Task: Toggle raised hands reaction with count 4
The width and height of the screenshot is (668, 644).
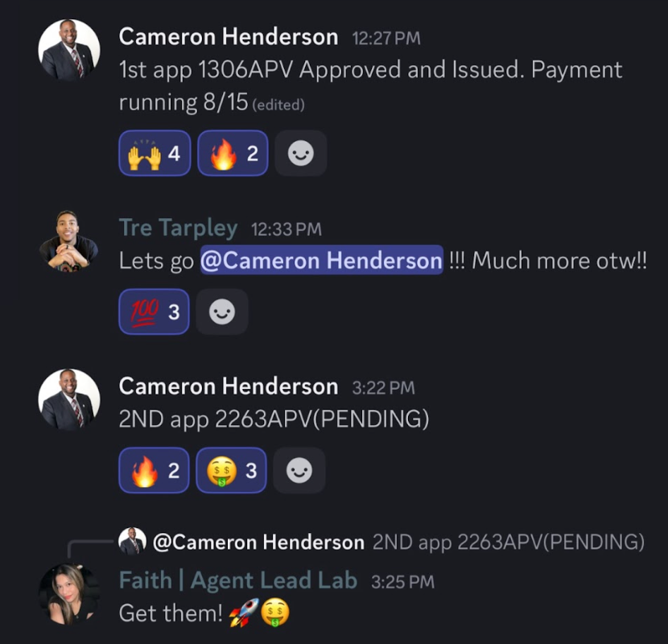Action: [x=155, y=153]
